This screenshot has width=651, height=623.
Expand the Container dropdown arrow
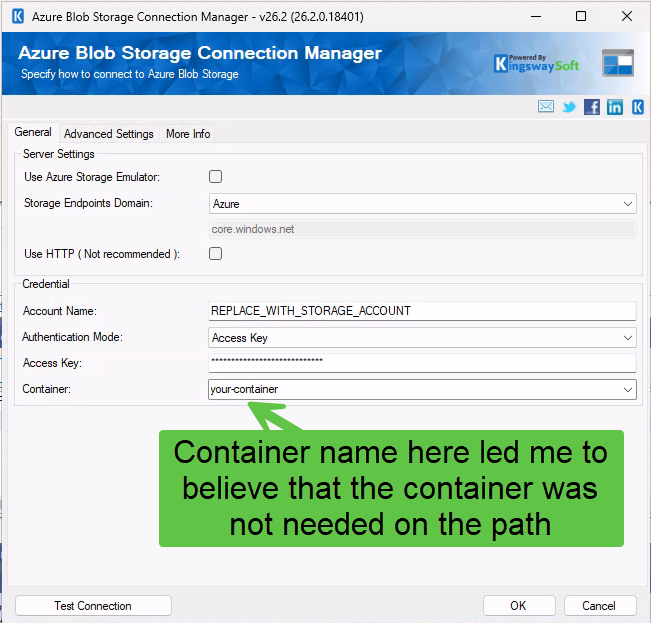tap(628, 390)
